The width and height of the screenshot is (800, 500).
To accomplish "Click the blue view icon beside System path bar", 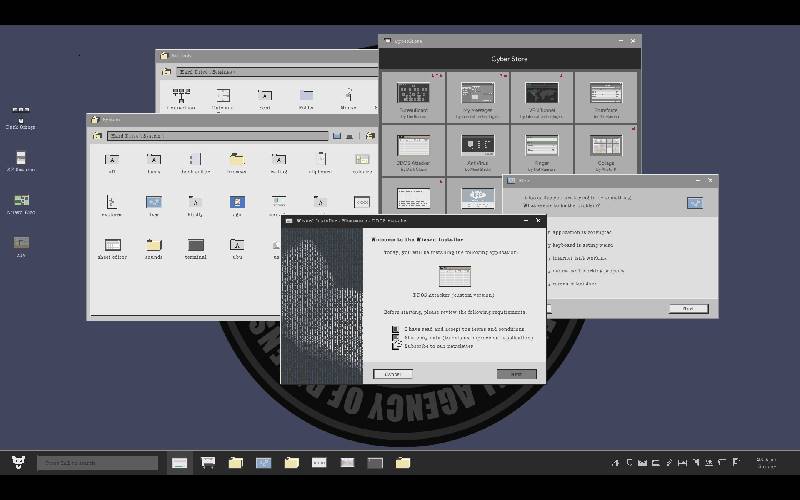I will [x=338, y=135].
